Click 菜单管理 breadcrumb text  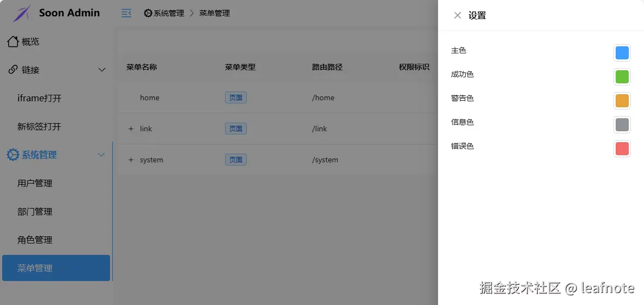tap(214, 13)
